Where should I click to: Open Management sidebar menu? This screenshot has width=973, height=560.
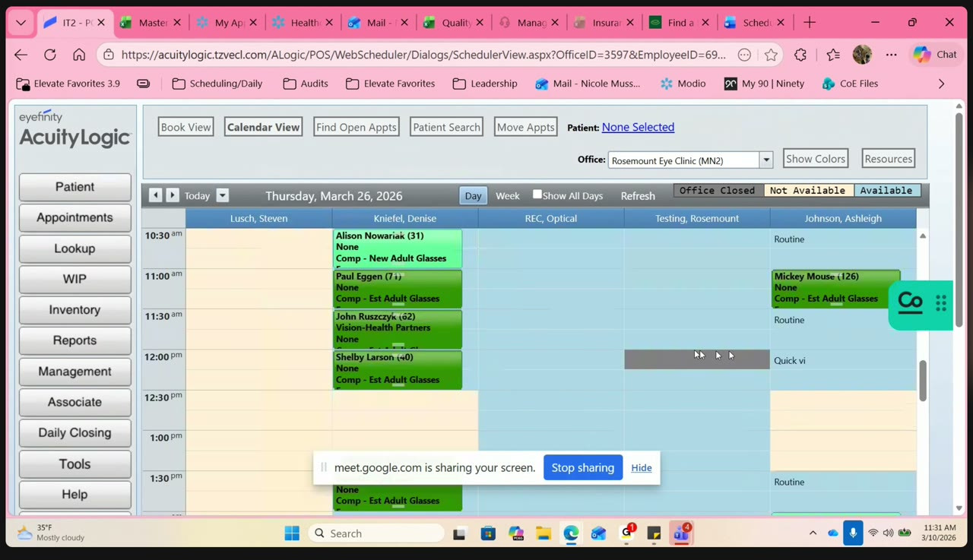coord(74,372)
